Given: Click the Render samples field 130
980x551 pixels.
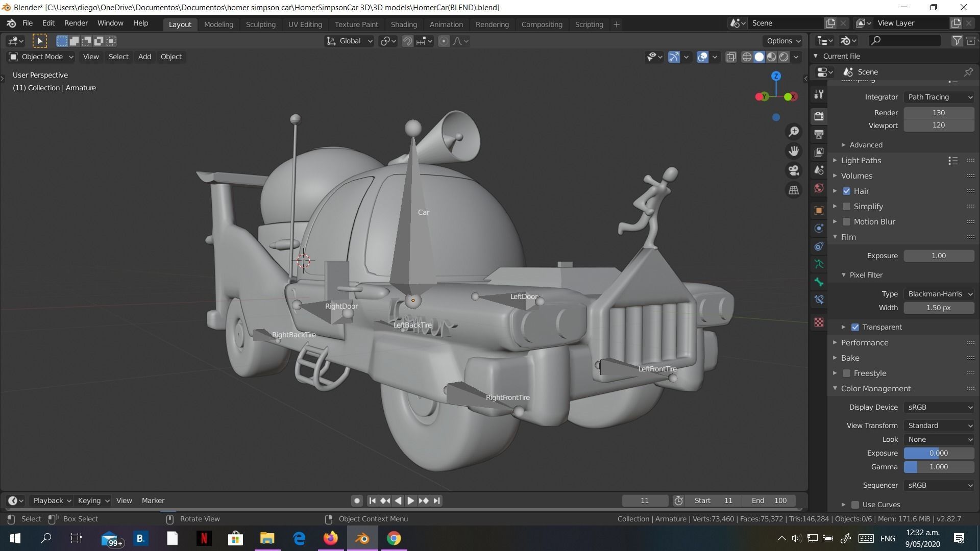Looking at the screenshot, I should (x=939, y=113).
